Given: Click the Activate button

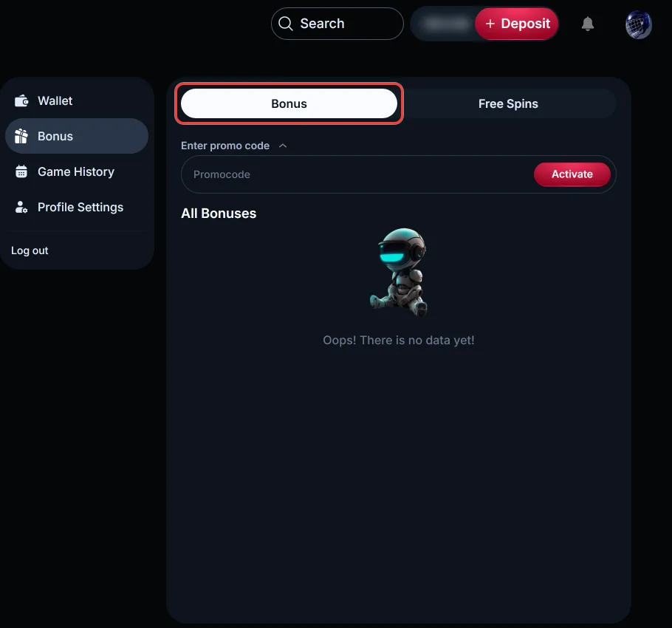Looking at the screenshot, I should pos(572,174).
